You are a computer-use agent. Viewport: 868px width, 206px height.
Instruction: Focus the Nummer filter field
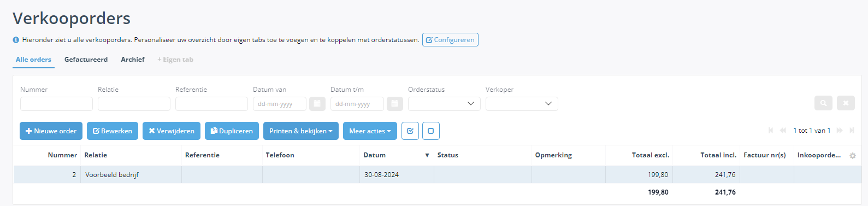click(x=56, y=104)
